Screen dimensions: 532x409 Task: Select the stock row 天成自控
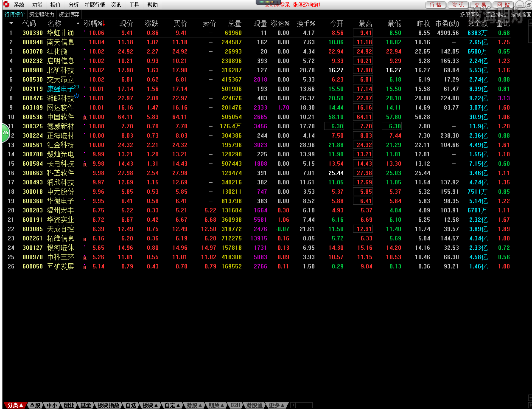click(257, 229)
